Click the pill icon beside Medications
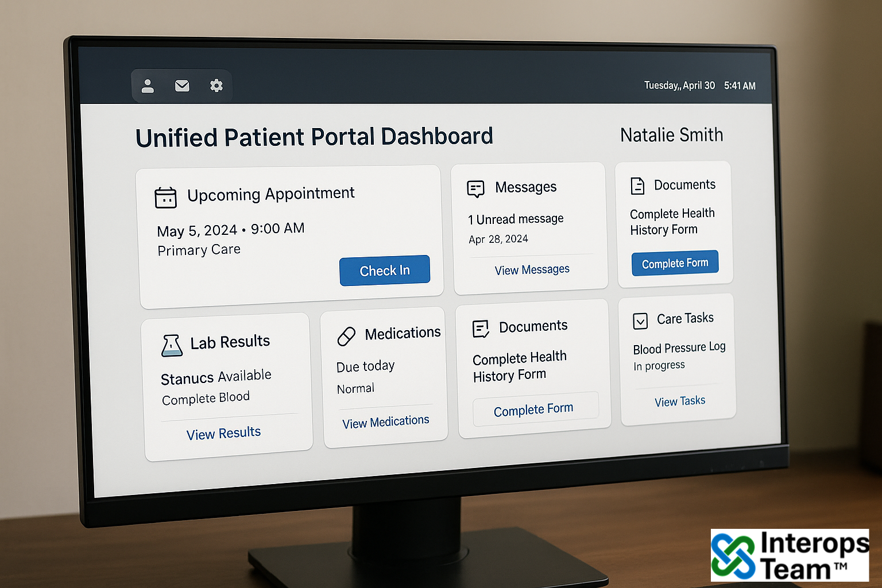 click(x=346, y=336)
